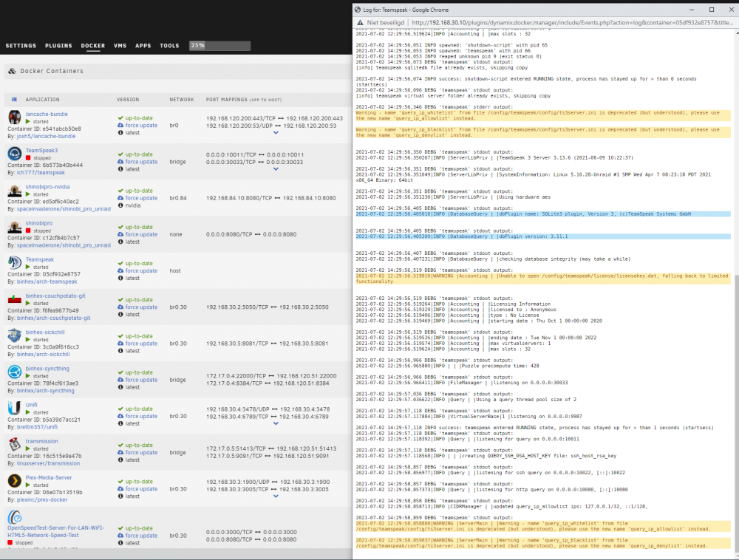The width and height of the screenshot is (739, 560).
Task: Click the force update icon for TeamSpeak3
Action: pos(120,162)
